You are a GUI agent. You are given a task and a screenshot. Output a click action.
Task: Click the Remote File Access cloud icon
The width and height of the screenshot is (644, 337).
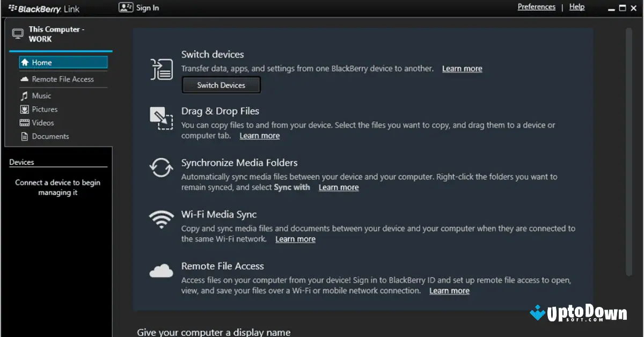(x=160, y=271)
